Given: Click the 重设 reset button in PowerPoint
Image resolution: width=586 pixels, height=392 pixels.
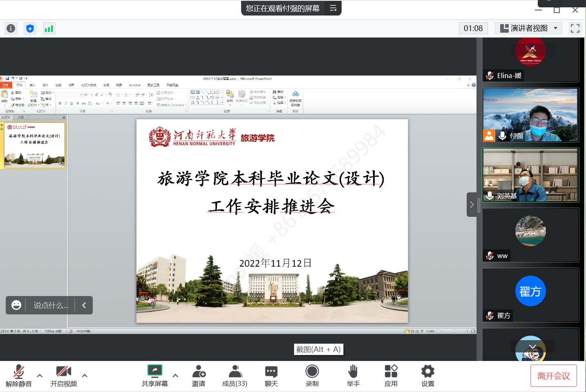Looking at the screenshot, I should 46,99.
